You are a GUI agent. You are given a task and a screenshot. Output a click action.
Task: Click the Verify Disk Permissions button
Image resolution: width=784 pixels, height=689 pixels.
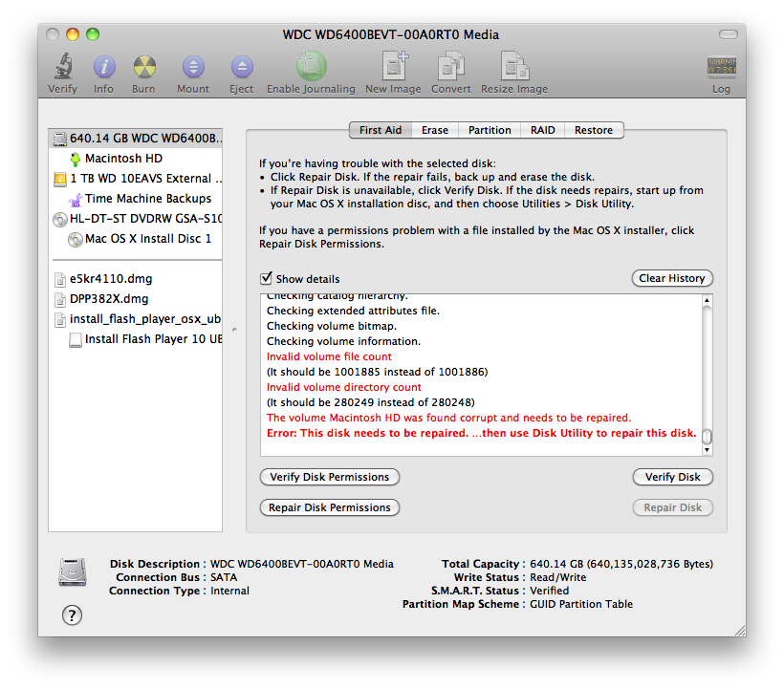(x=330, y=477)
